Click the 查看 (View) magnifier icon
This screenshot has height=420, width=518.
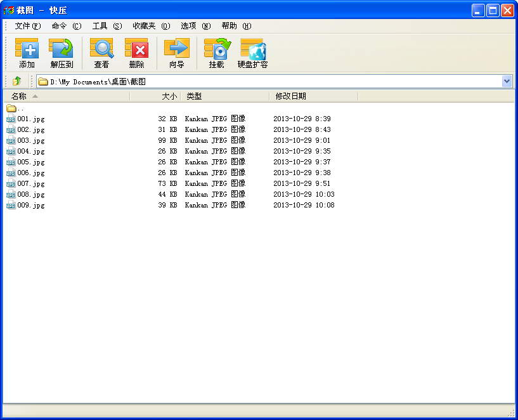click(101, 49)
